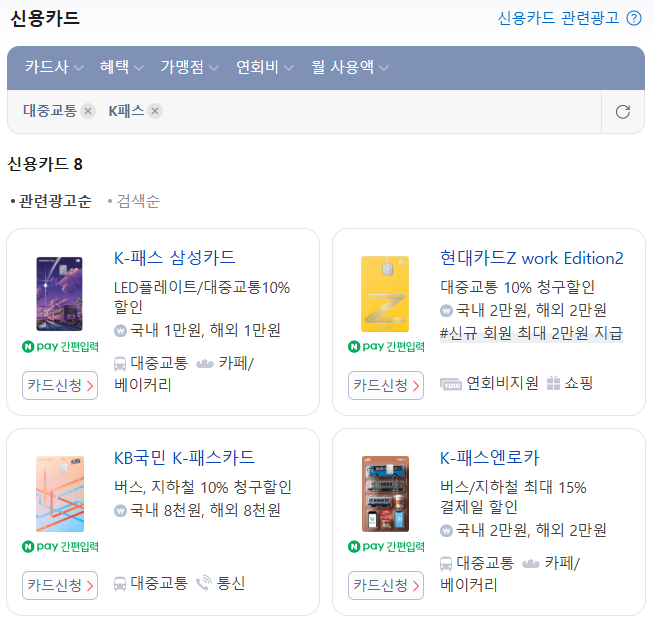Click the bus icon in K-패스엔로카 benefits
The image size is (654, 626).
click(x=446, y=564)
